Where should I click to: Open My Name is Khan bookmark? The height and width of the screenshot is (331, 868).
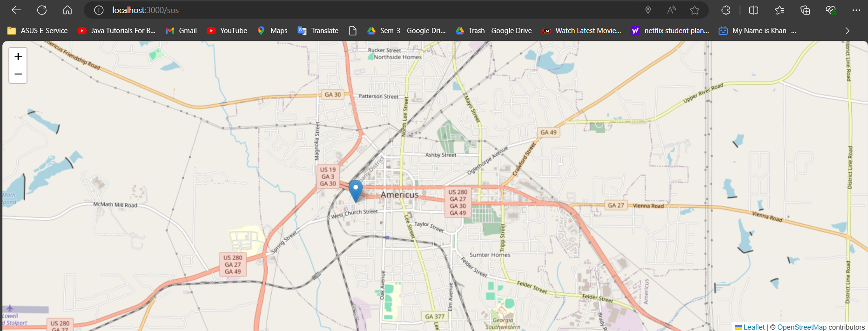pyautogui.click(x=758, y=31)
